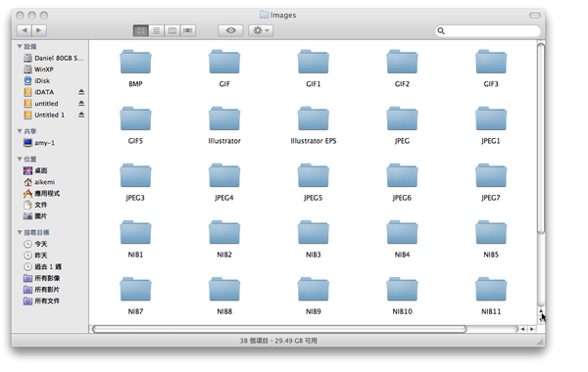The width and height of the screenshot is (588, 372).
Task: Select the Illustrator EPS folder
Action: pyautogui.click(x=314, y=118)
